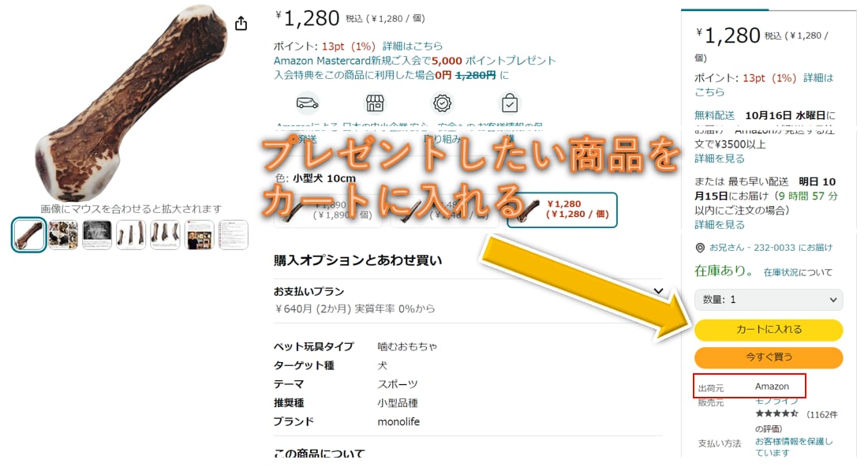Open 詳細はこちら points details link
Viewport: 868px width, 471px height.
[413, 46]
